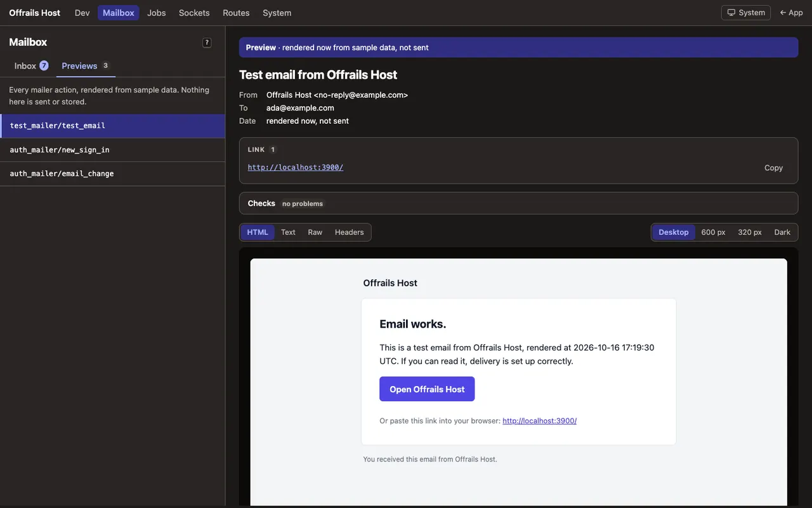Click the Open Offrails Host button
The image size is (812, 508).
427,389
